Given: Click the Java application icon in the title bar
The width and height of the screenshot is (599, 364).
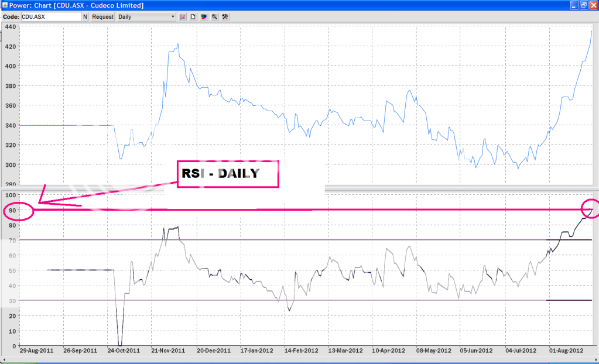Looking at the screenshot, I should [5, 5].
